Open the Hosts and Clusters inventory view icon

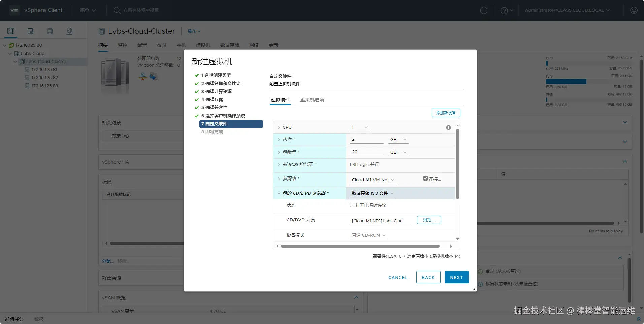11,31
